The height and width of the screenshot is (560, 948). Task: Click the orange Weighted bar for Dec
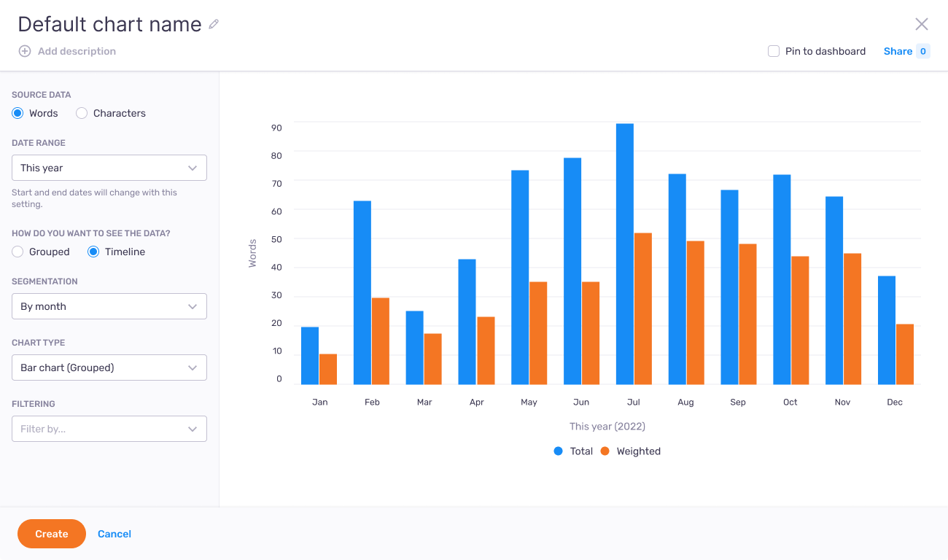point(905,354)
